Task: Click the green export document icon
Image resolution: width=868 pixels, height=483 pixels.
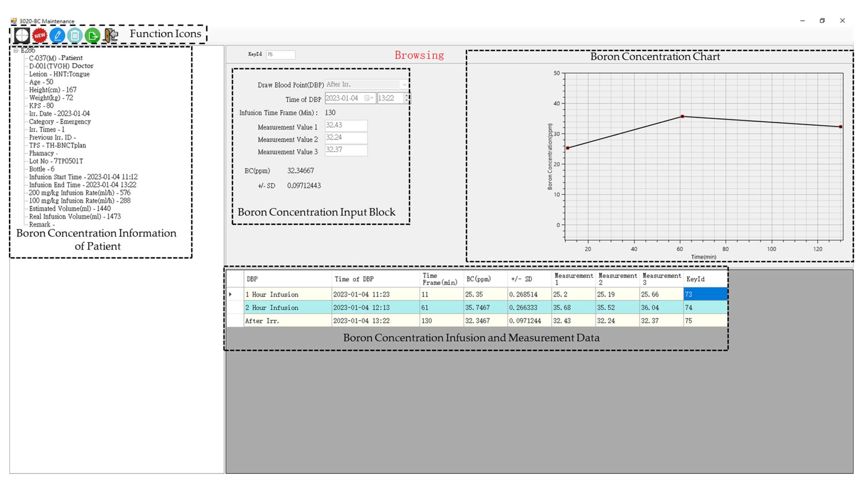Action: click(x=92, y=35)
